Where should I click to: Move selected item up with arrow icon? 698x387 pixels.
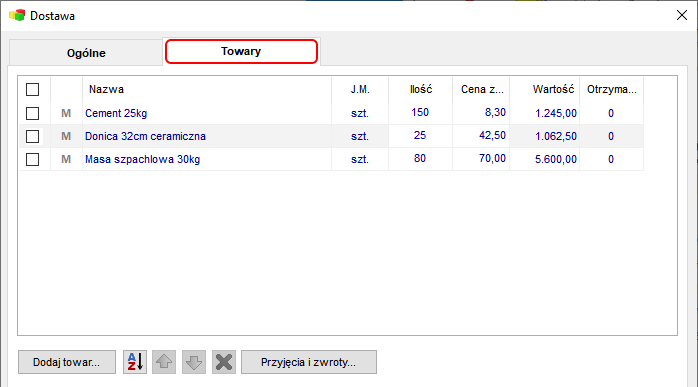coord(164,362)
